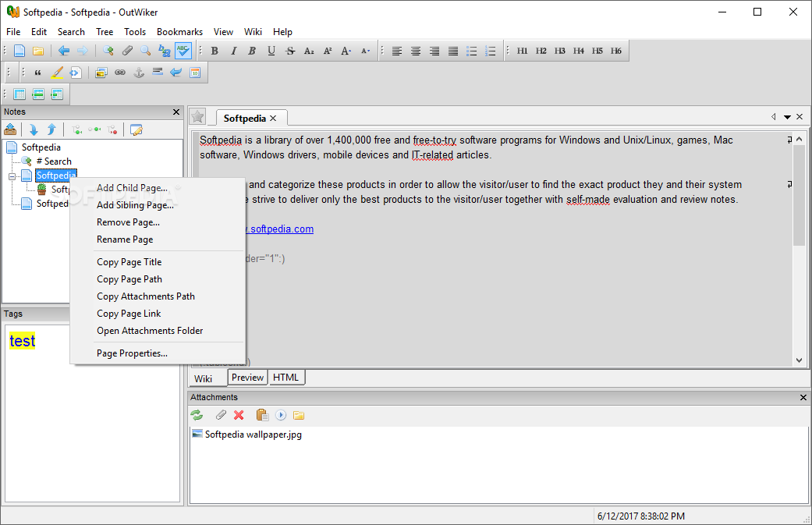The width and height of the screenshot is (812, 525).
Task: Insert a numbered list
Action: pyautogui.click(x=491, y=51)
